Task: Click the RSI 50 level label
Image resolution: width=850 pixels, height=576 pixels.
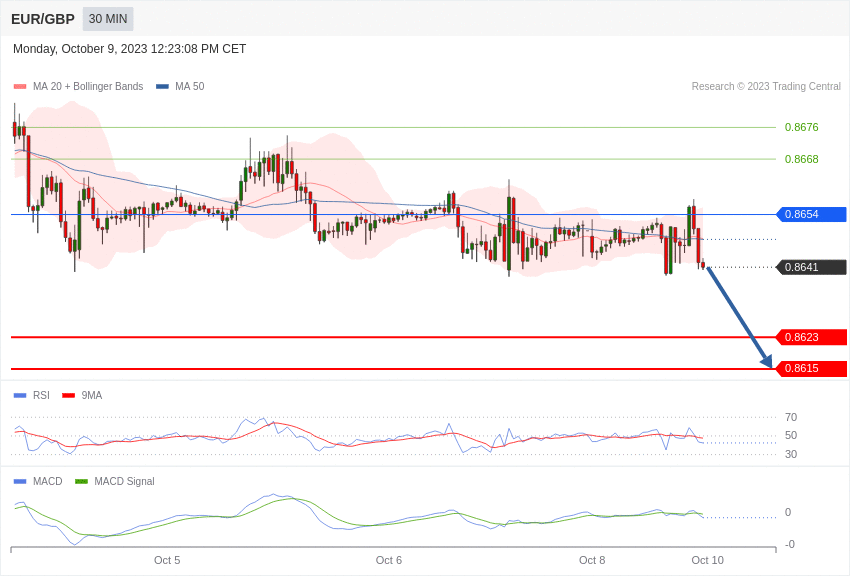Action: (791, 435)
